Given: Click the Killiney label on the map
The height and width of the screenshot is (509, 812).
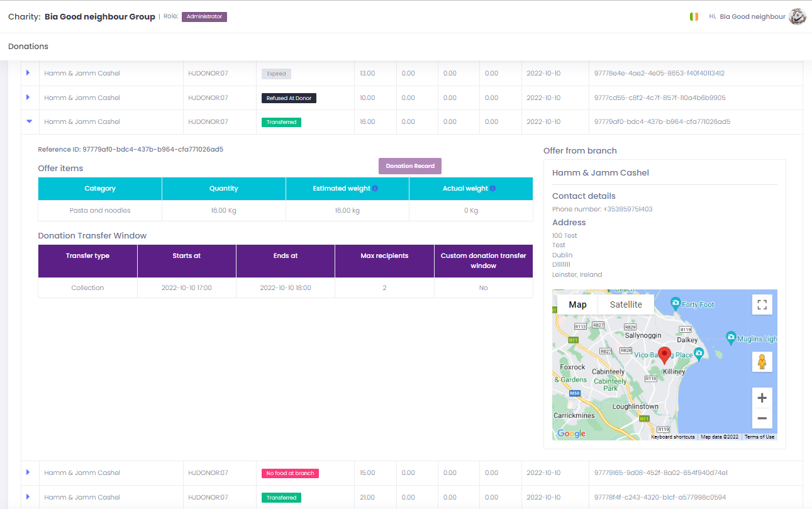Looking at the screenshot, I should 674,371.
